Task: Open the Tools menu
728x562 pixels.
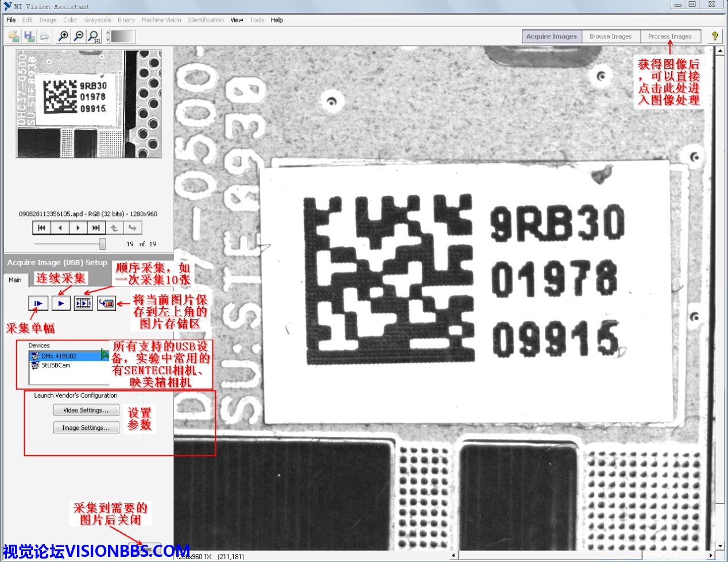Action: 257,20
